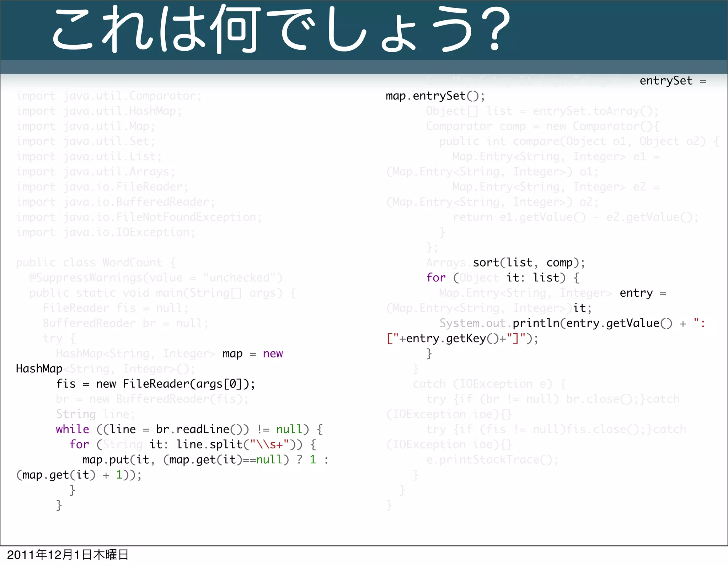Click the line 'BufferedReader br = null;'
728x566 pixels.
(x=125, y=323)
